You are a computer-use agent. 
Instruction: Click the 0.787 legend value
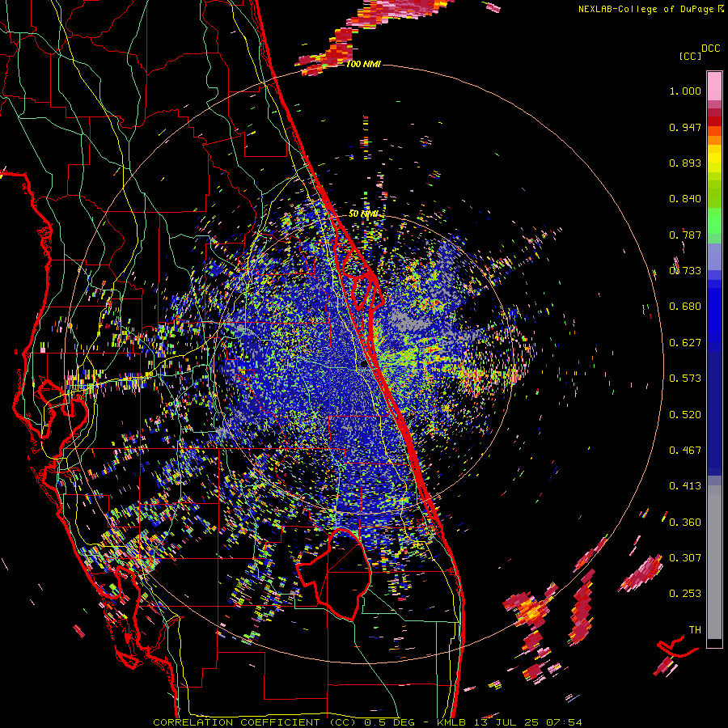[685, 235]
